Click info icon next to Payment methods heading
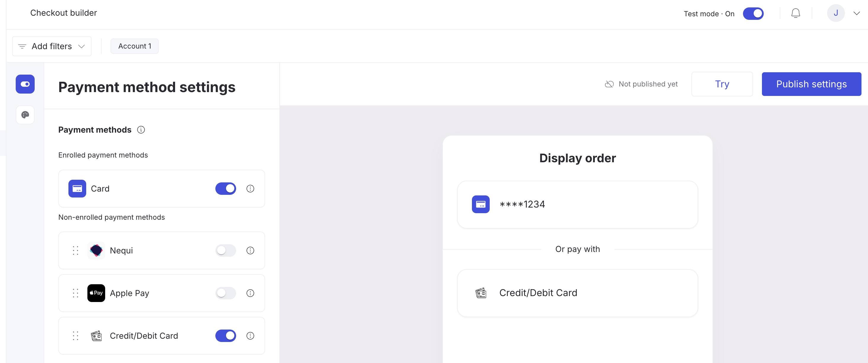Image resolution: width=868 pixels, height=363 pixels. (x=141, y=130)
